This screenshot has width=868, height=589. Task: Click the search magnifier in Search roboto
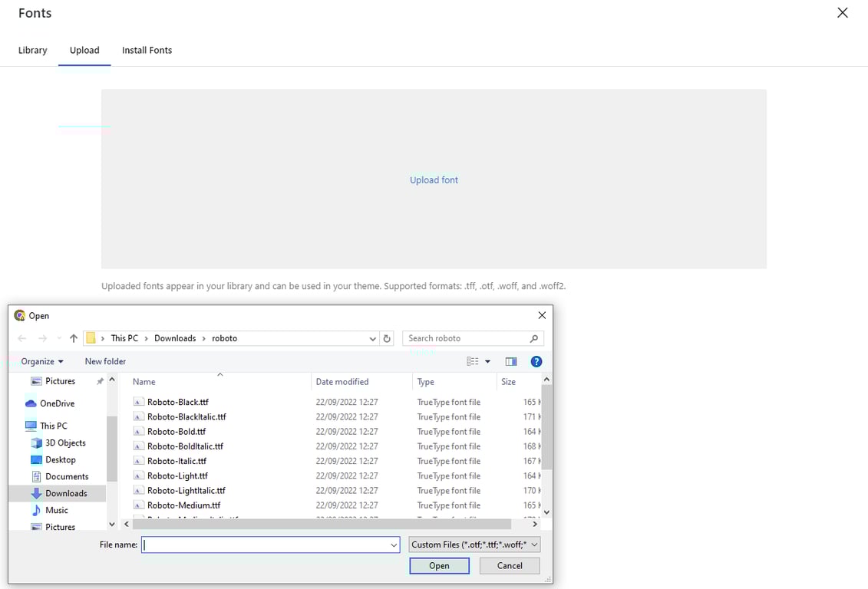click(533, 338)
